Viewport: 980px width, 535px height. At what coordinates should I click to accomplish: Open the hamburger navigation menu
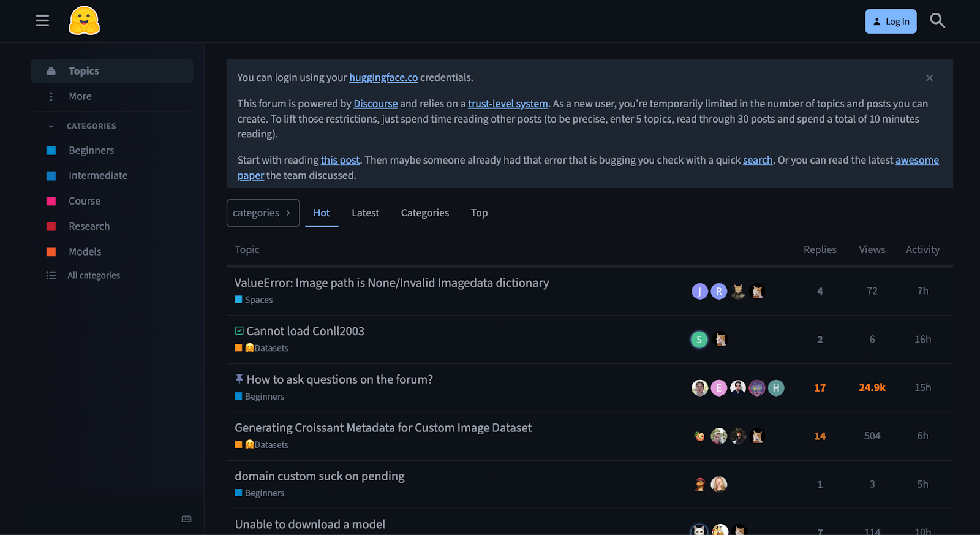coord(42,20)
